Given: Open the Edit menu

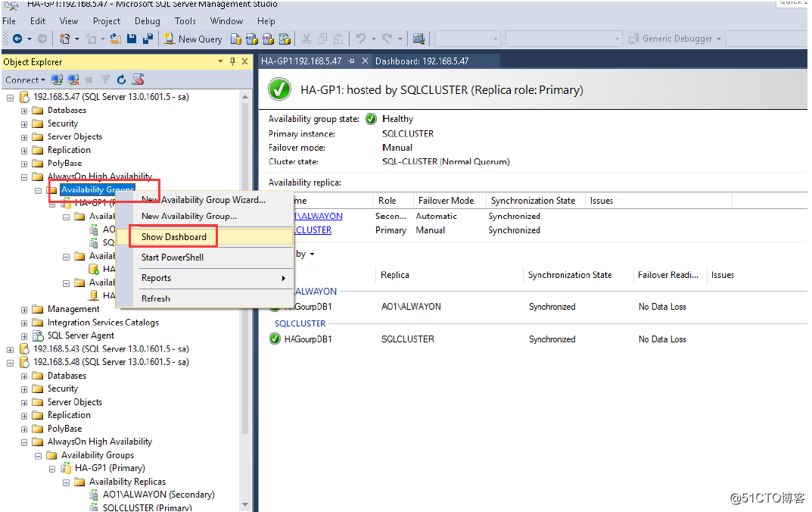Looking at the screenshot, I should (x=38, y=21).
